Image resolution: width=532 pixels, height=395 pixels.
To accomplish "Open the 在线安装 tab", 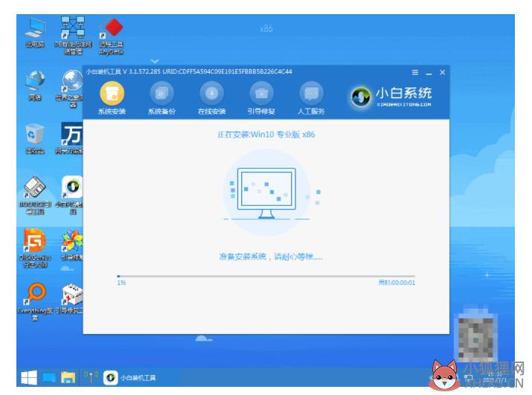I will pos(212,98).
